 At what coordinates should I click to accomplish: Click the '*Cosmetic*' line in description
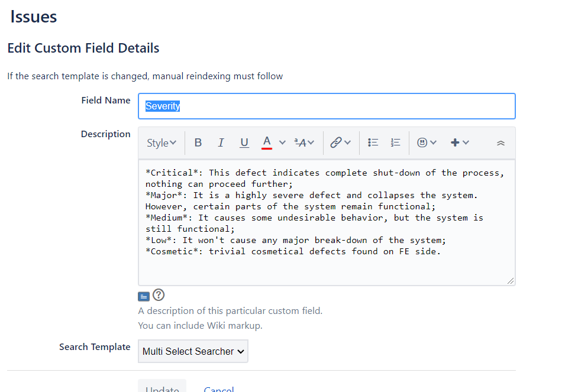coord(293,251)
